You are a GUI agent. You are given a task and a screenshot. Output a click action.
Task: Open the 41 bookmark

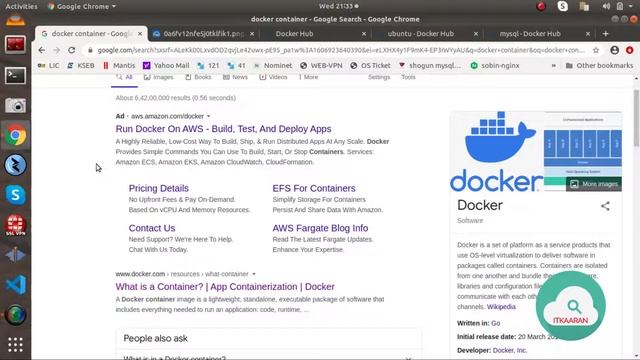tap(236, 65)
